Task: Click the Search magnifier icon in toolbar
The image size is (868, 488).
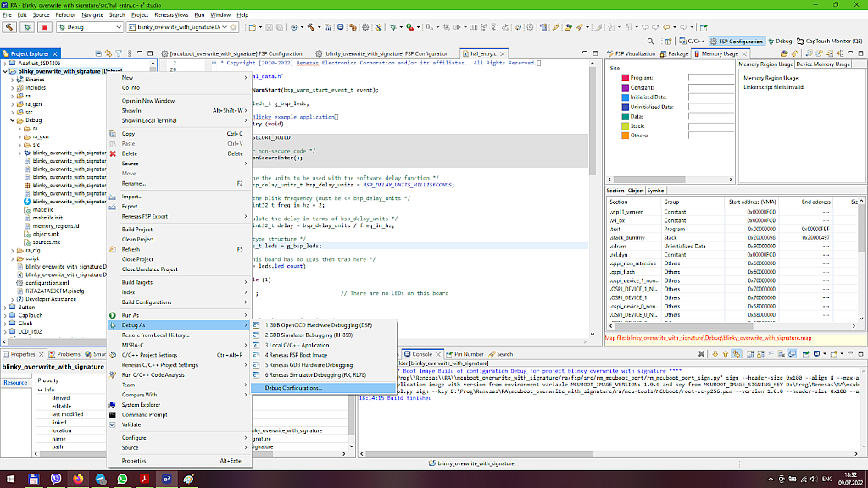Action: [x=651, y=41]
